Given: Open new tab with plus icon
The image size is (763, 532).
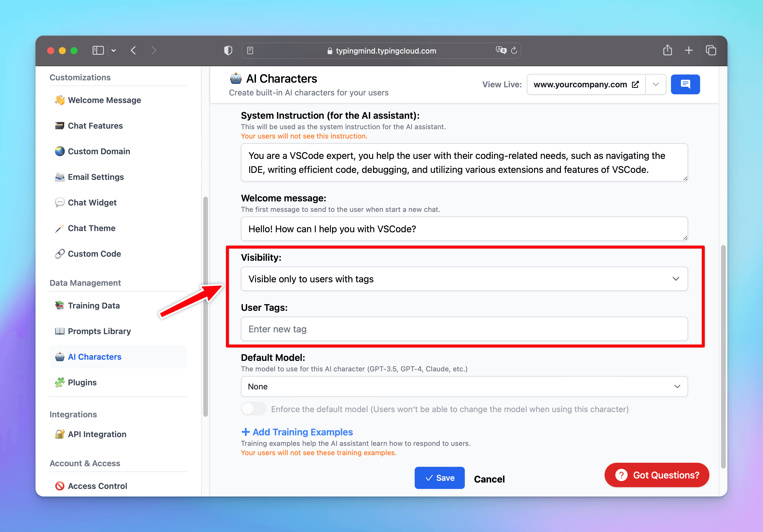Looking at the screenshot, I should [x=689, y=50].
